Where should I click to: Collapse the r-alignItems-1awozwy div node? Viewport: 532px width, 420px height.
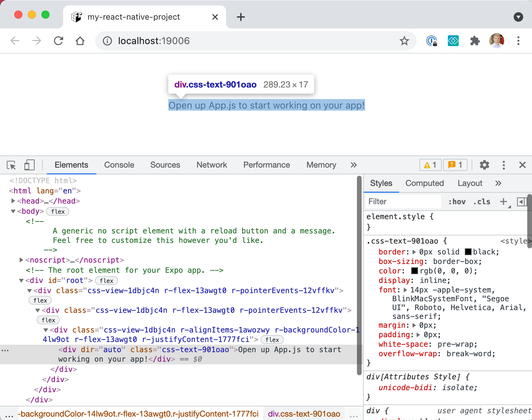click(46, 330)
